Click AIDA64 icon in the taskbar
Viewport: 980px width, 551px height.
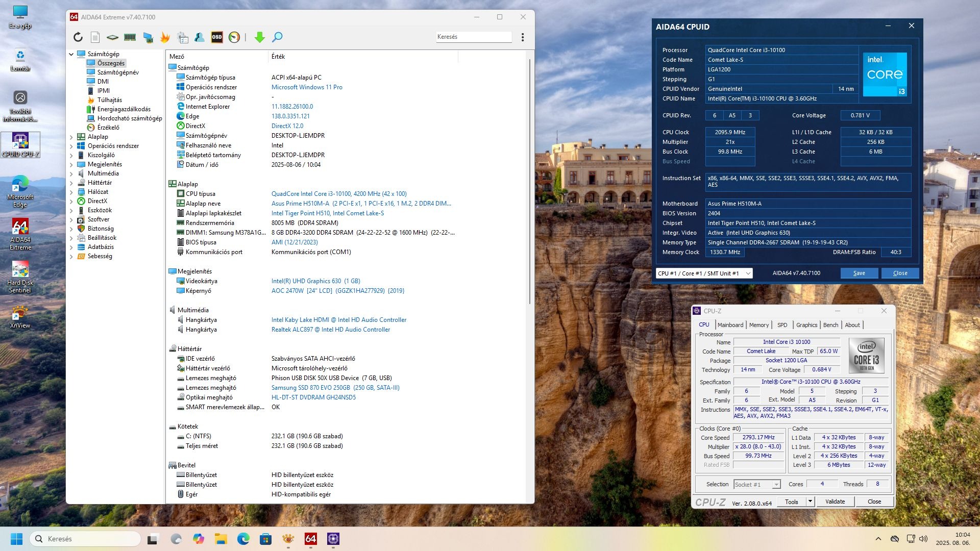pos(310,539)
